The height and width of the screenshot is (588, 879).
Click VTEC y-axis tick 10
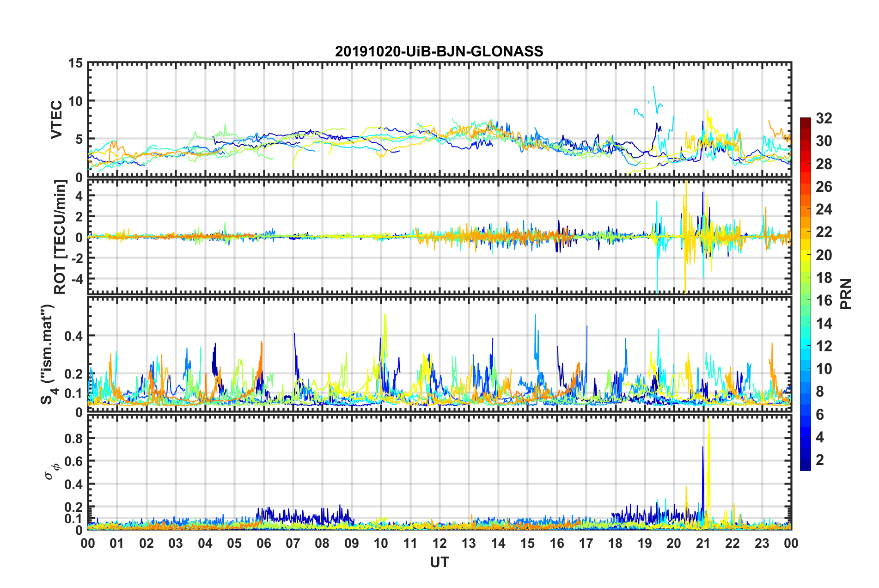coord(75,101)
